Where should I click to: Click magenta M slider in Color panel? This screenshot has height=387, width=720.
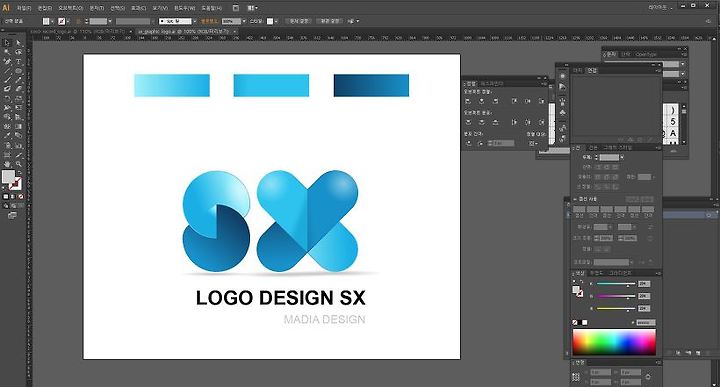click(616, 296)
